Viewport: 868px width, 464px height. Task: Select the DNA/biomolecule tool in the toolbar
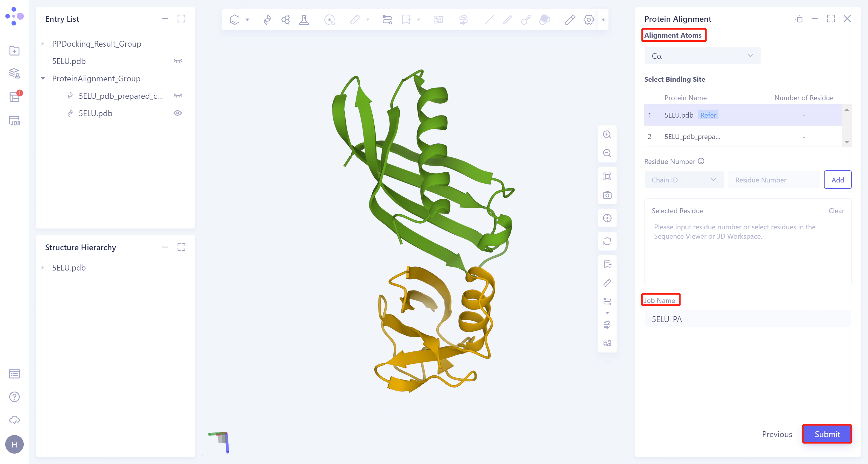(x=267, y=20)
